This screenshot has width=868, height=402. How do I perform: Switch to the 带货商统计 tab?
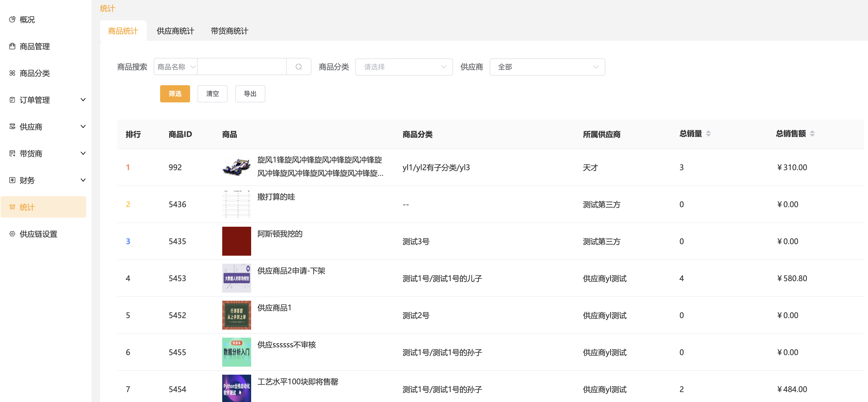coord(229,31)
